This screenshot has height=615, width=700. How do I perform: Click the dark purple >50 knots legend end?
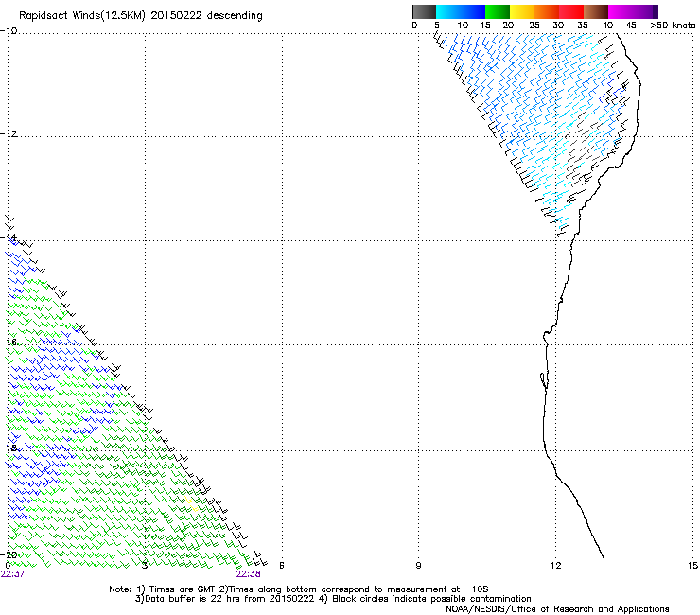tap(655, 11)
